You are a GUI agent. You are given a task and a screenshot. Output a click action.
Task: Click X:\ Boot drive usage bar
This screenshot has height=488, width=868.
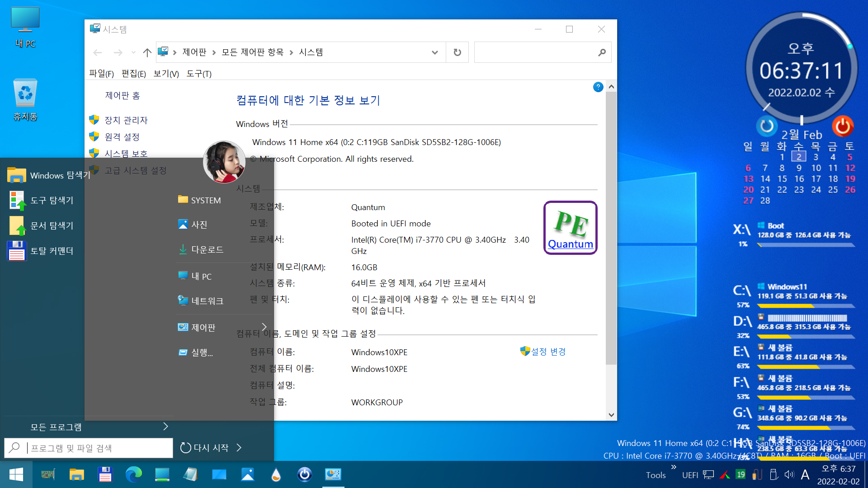pyautogui.click(x=806, y=245)
